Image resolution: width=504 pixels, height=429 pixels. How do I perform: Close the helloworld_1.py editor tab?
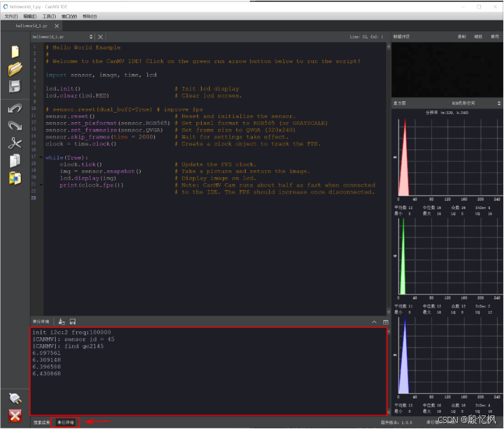tap(56, 26)
